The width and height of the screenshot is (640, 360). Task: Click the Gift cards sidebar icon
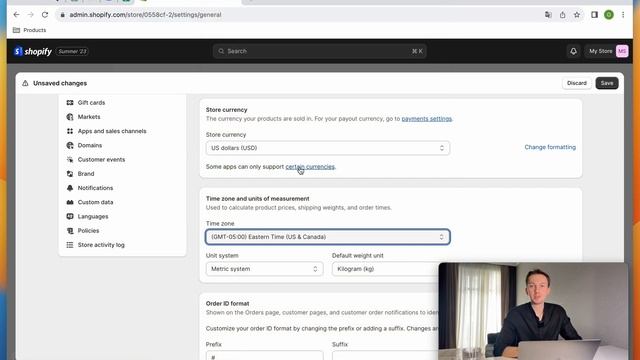(x=70, y=102)
